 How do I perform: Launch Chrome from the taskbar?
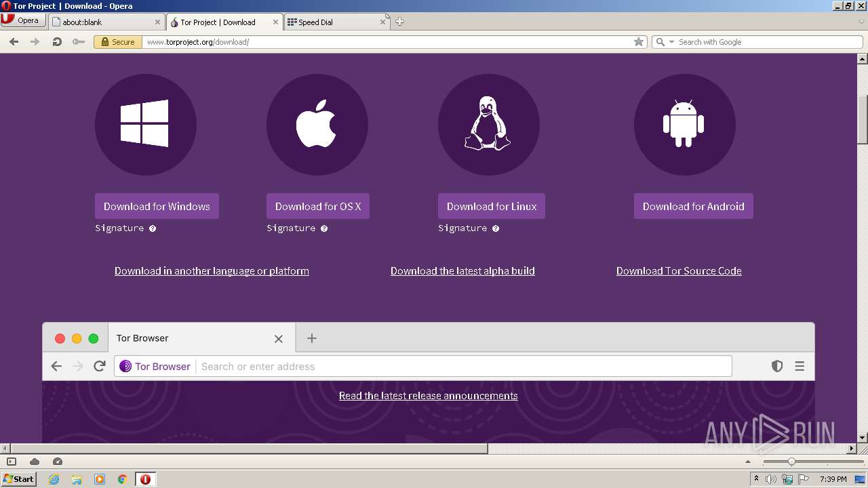pyautogui.click(x=123, y=479)
